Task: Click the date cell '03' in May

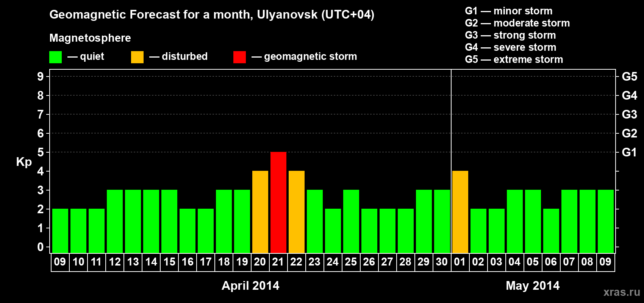Action: [497, 262]
